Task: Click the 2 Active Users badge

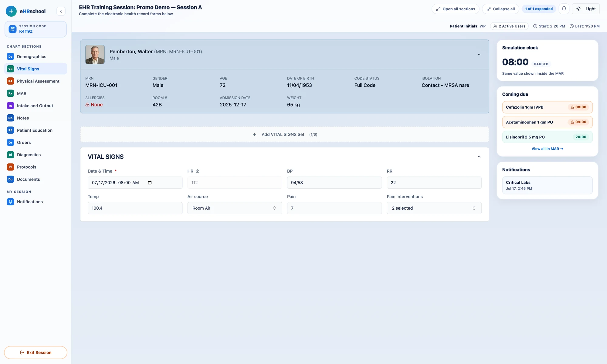Action: point(509,26)
